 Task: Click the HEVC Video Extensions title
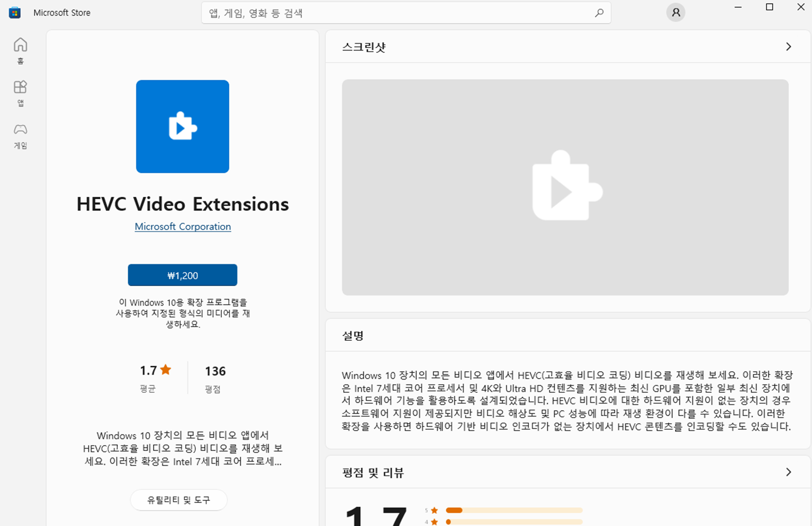click(x=182, y=204)
